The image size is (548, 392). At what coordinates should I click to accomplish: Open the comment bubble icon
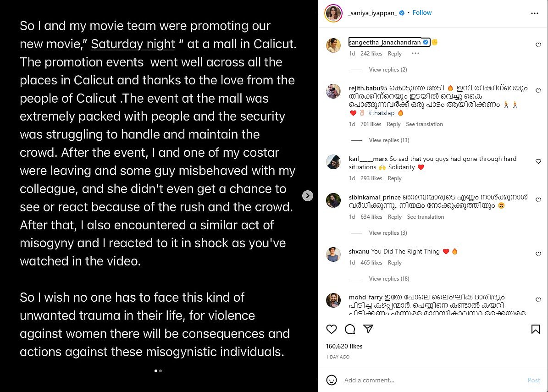point(350,329)
